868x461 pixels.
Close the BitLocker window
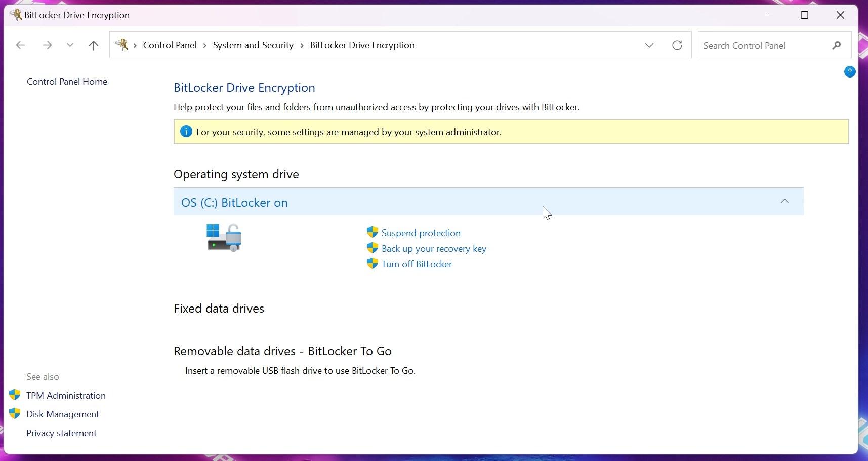pyautogui.click(x=841, y=15)
